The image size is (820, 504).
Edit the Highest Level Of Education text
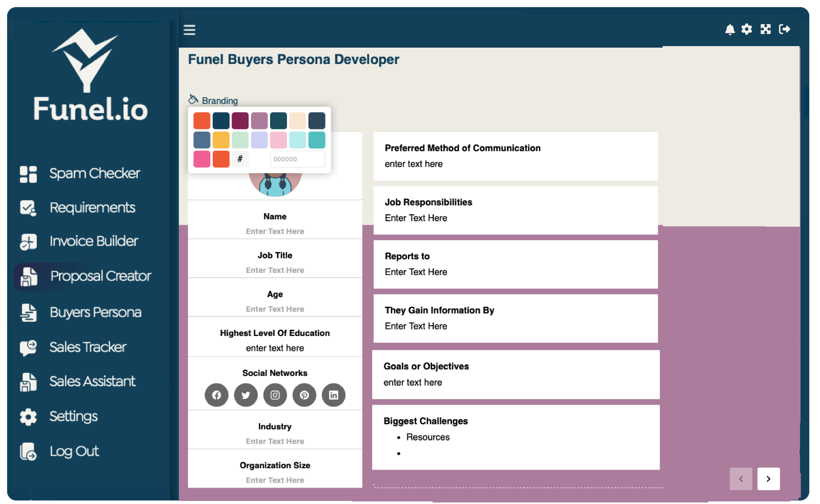[x=275, y=348]
